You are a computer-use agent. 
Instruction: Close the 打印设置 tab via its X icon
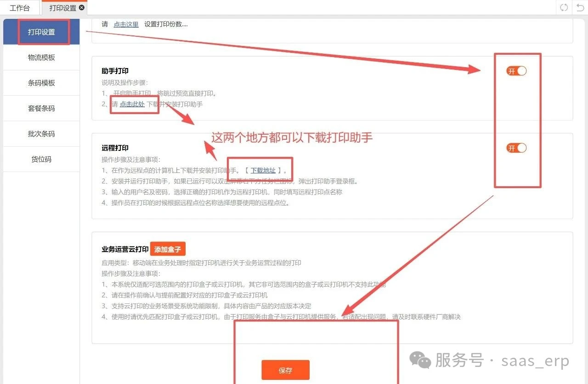(82, 8)
